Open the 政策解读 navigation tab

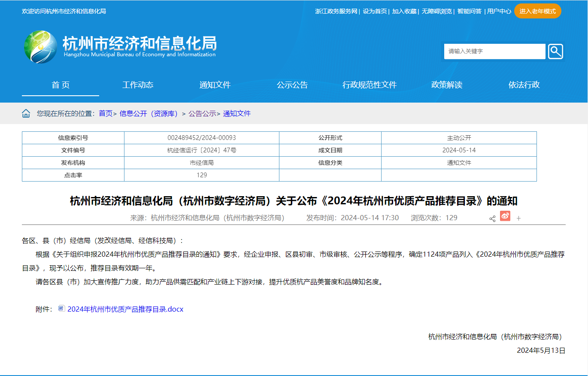coord(447,85)
